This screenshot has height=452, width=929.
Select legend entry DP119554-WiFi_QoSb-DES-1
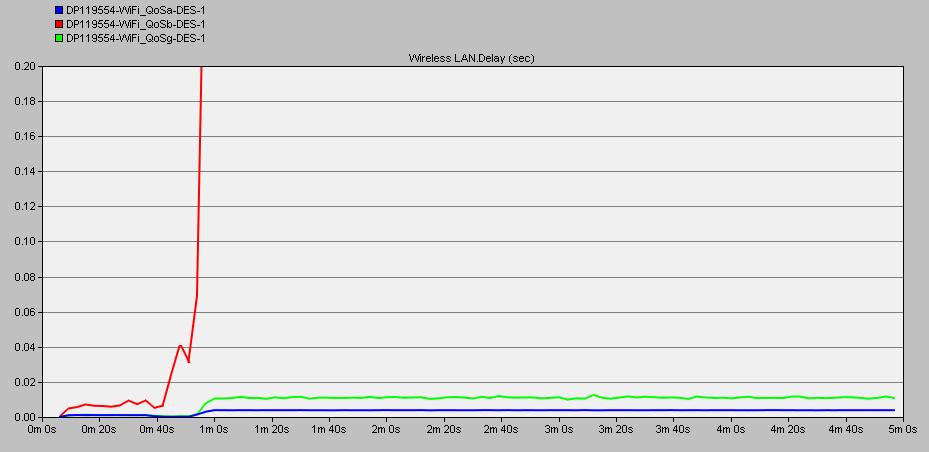pos(136,24)
